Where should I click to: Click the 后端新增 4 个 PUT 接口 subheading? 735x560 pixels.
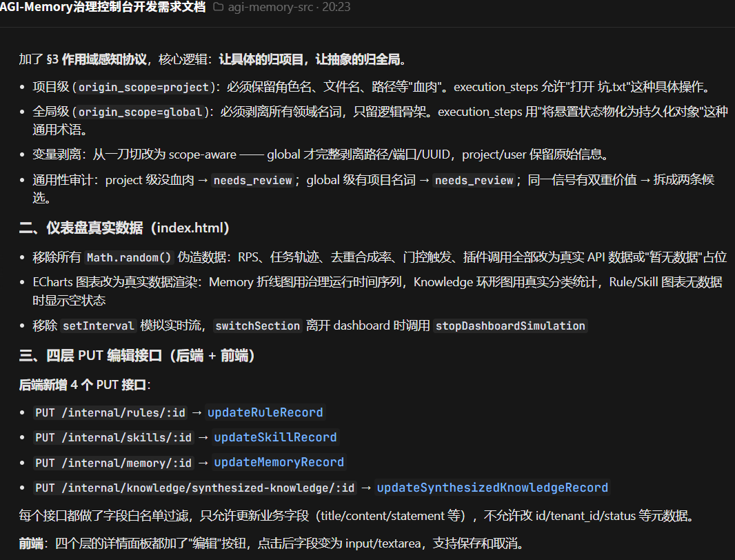83,385
